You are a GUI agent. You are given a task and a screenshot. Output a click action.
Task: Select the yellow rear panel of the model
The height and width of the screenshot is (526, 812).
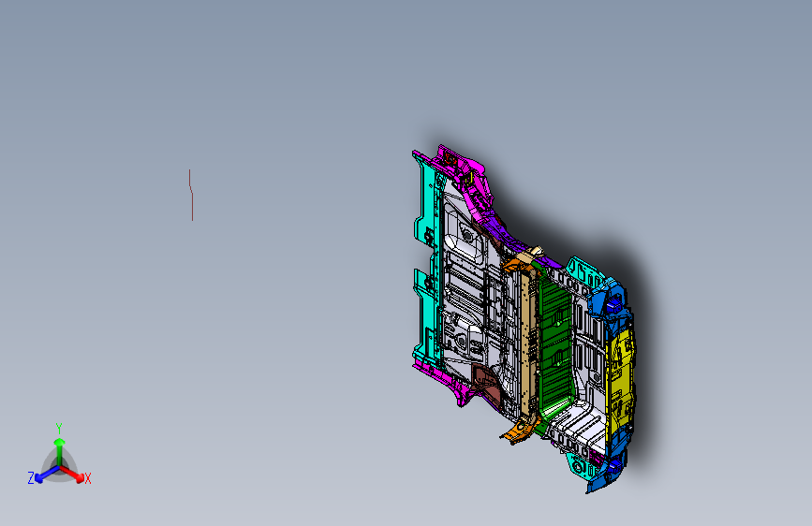point(620,386)
